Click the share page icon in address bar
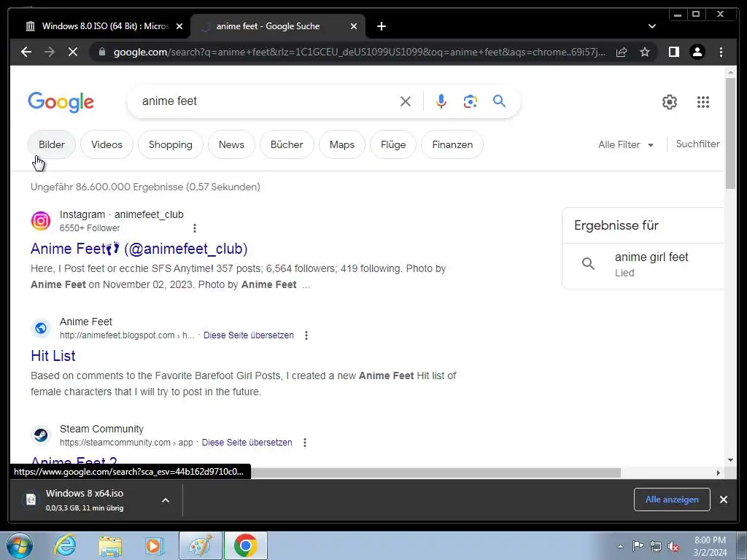Viewport: 747px width, 560px height. [622, 52]
